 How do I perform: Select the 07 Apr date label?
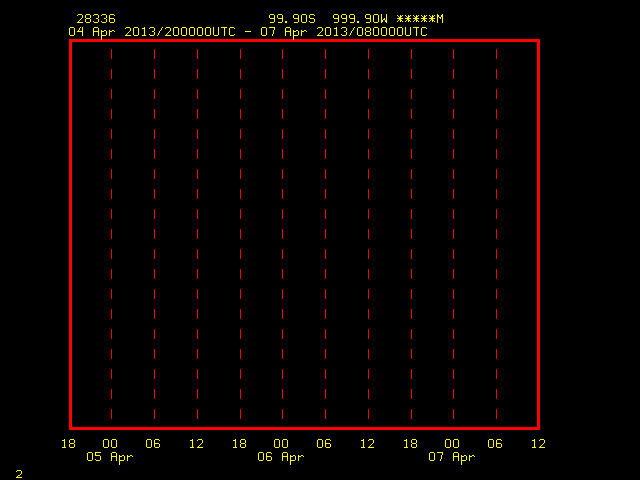coord(452,457)
